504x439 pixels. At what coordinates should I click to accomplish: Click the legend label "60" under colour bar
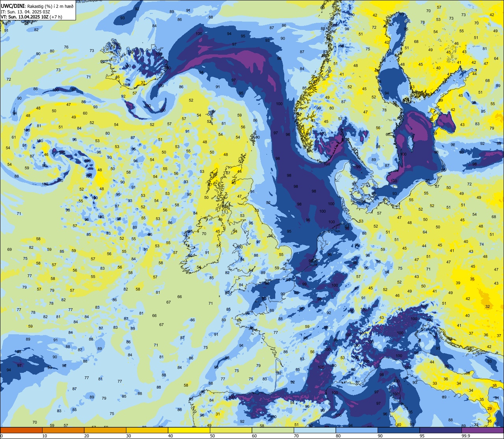[x=254, y=436]
